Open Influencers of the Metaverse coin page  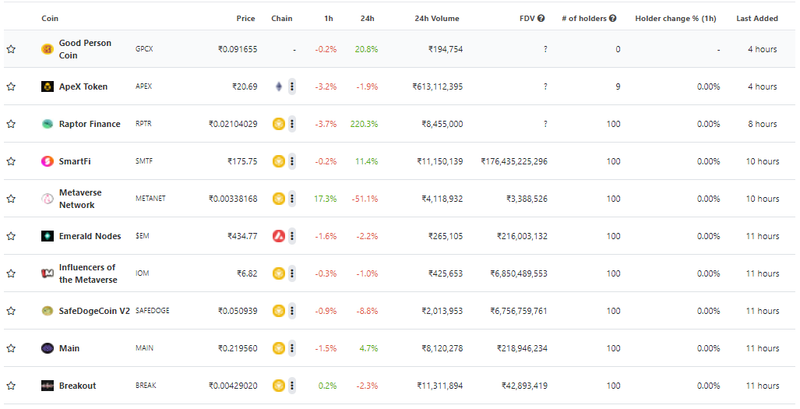point(88,273)
